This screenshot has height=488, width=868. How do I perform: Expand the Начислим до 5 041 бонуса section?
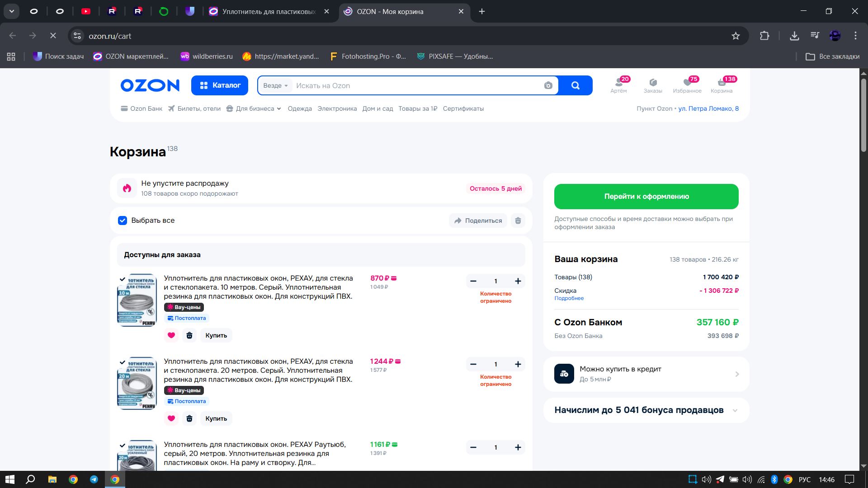click(x=735, y=410)
